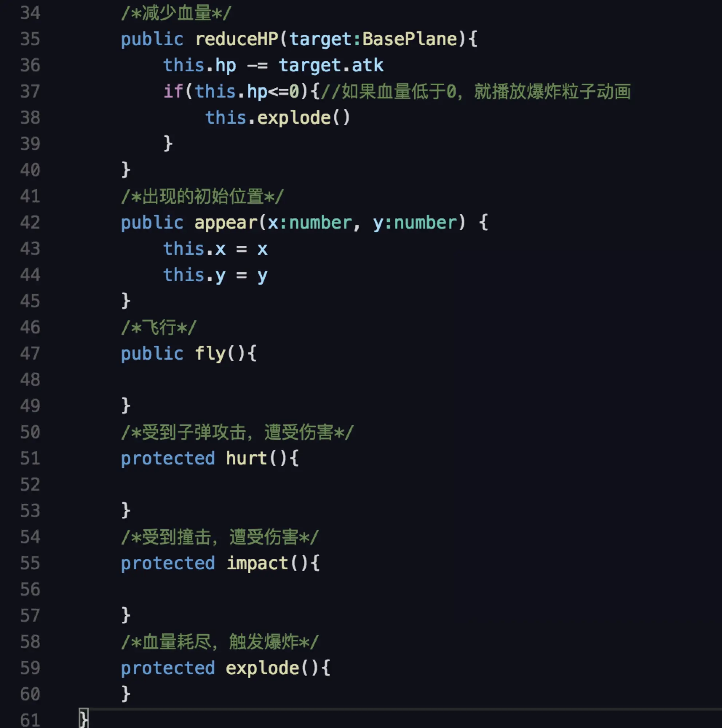
Task: Click line number 61 in gutter
Action: (x=30, y=720)
